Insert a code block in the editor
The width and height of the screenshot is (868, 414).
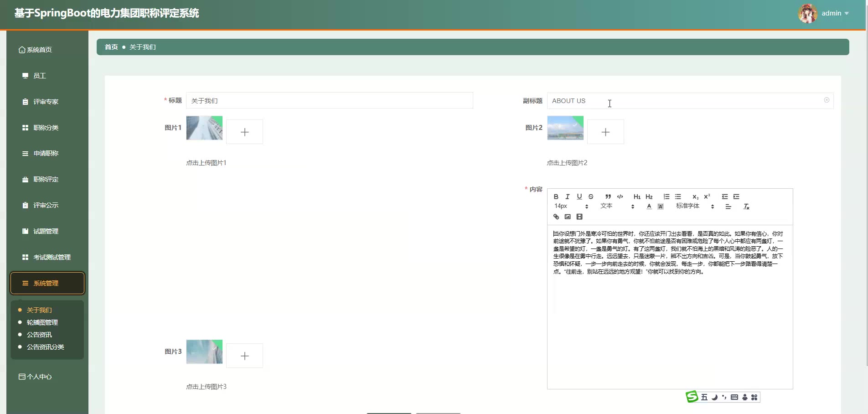point(620,197)
